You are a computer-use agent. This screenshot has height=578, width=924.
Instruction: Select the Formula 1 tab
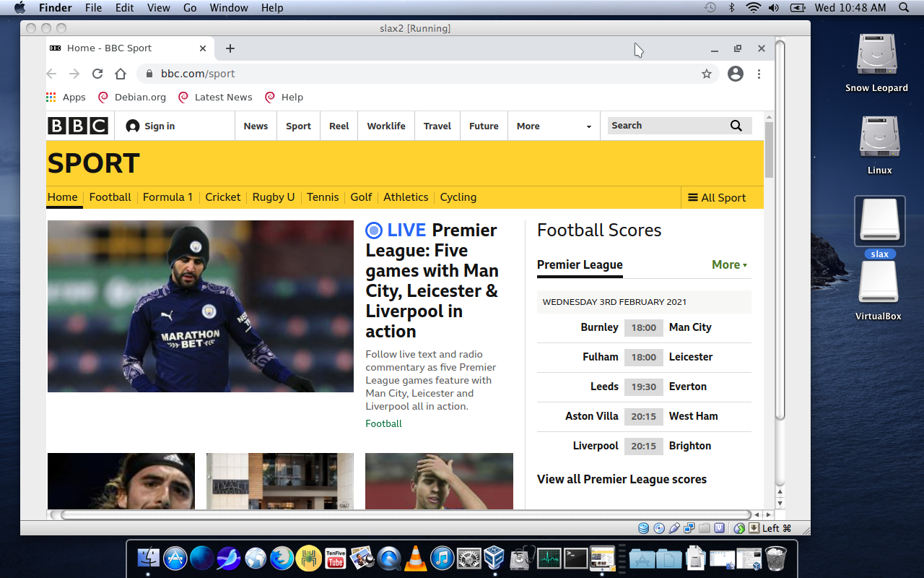(167, 197)
